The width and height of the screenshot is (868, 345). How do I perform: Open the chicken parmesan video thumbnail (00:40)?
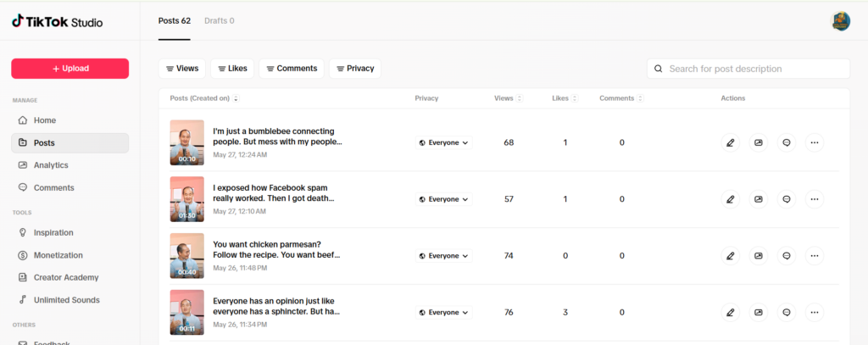coord(187,256)
